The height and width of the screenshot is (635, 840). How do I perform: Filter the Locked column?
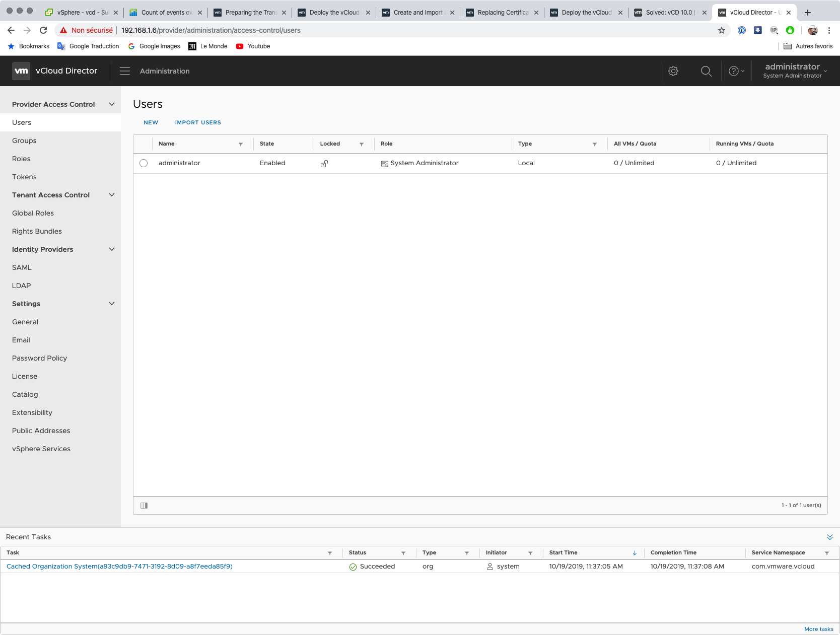pos(362,144)
